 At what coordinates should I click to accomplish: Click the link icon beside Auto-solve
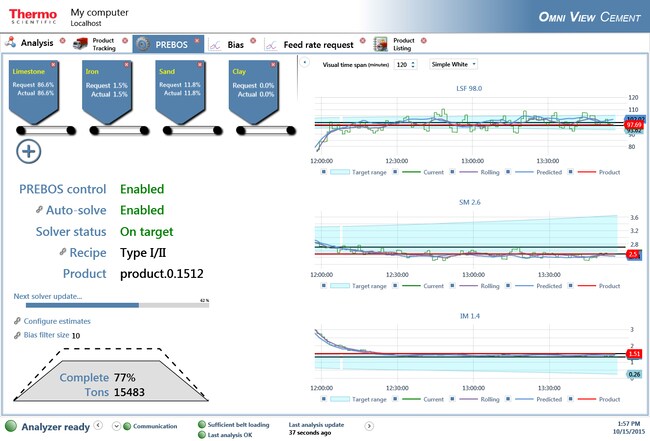[x=39, y=211]
